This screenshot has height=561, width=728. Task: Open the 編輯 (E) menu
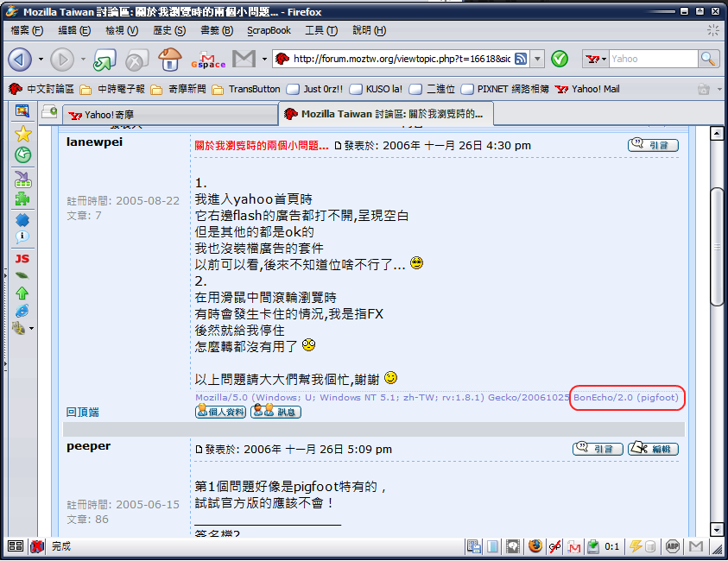(73, 30)
